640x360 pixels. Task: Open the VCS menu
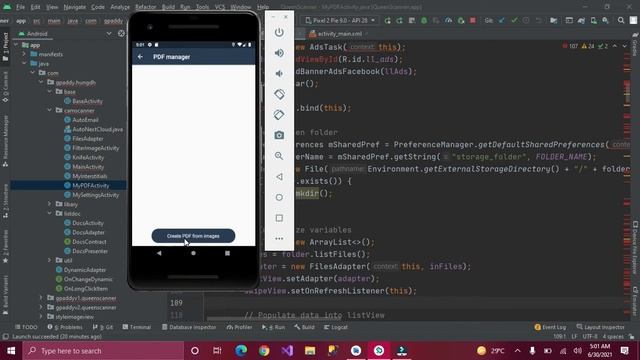[220, 7]
